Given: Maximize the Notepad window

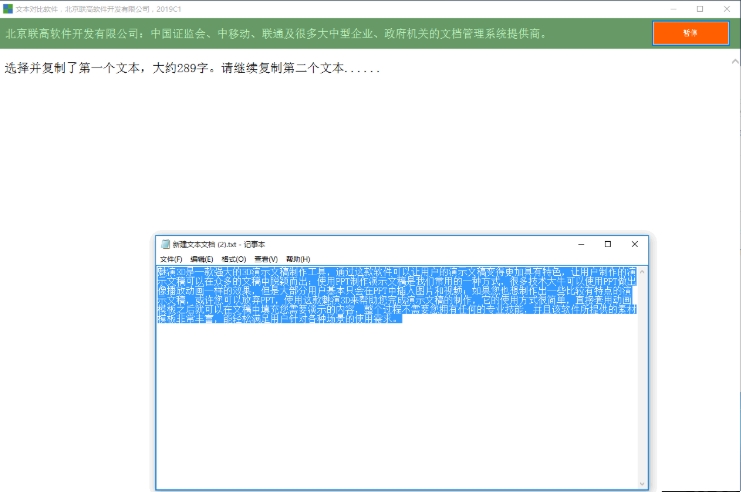Looking at the screenshot, I should pyautogui.click(x=607, y=244).
